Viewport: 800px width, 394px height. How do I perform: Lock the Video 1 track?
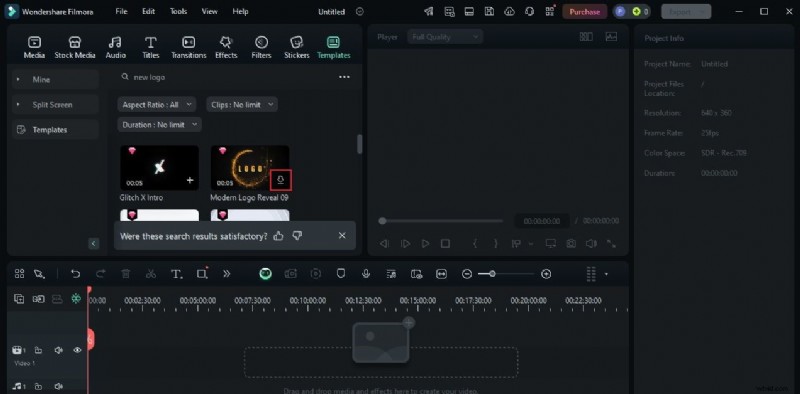[38, 350]
